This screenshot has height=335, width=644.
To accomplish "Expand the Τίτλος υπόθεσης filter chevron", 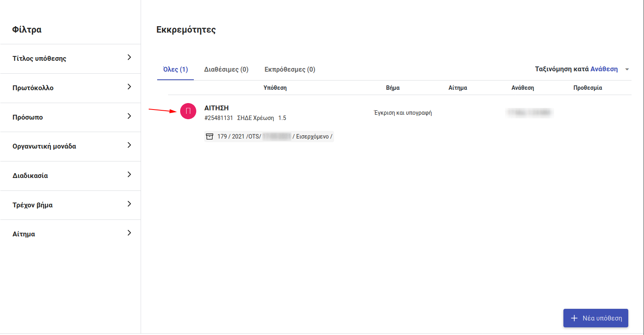I will click(x=129, y=57).
